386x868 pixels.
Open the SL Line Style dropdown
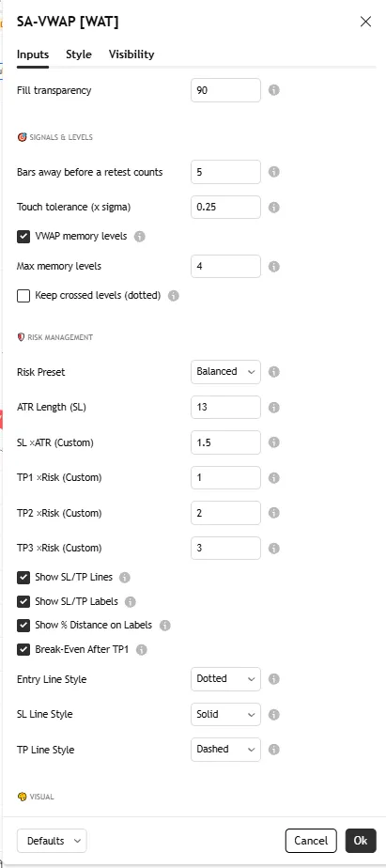(225, 714)
